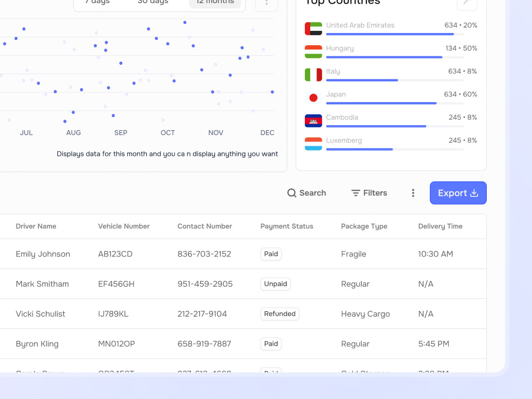Click the 10:30 AM delivery time
The height and width of the screenshot is (399, 532).
(435, 254)
